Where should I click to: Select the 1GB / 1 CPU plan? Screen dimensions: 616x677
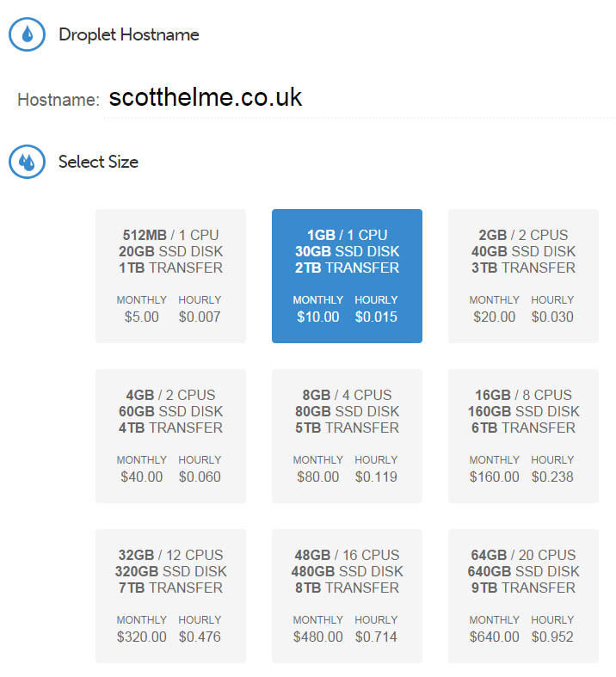pos(347,275)
